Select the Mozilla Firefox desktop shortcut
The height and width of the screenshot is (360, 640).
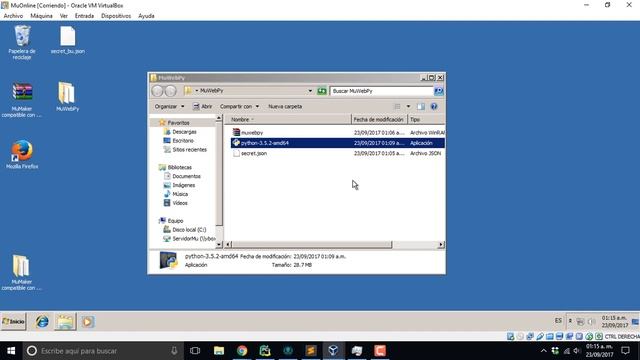(22, 155)
